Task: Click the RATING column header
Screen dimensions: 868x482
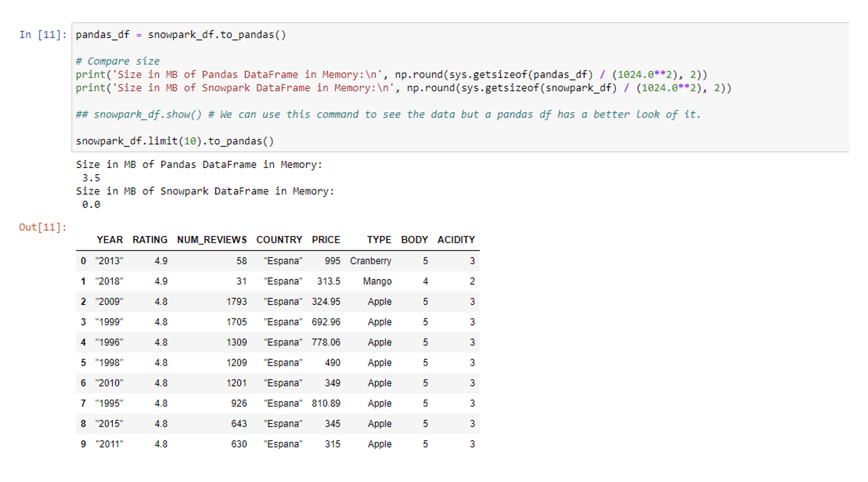Action: click(x=150, y=240)
